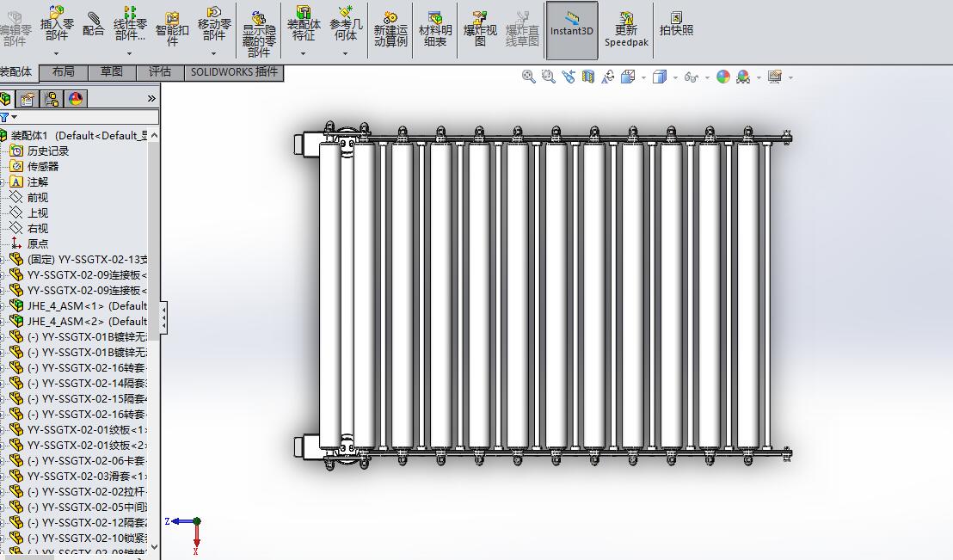Viewport: 953px width, 560px height.
Task: Click the View Orientation cube icon
Action: [629, 77]
